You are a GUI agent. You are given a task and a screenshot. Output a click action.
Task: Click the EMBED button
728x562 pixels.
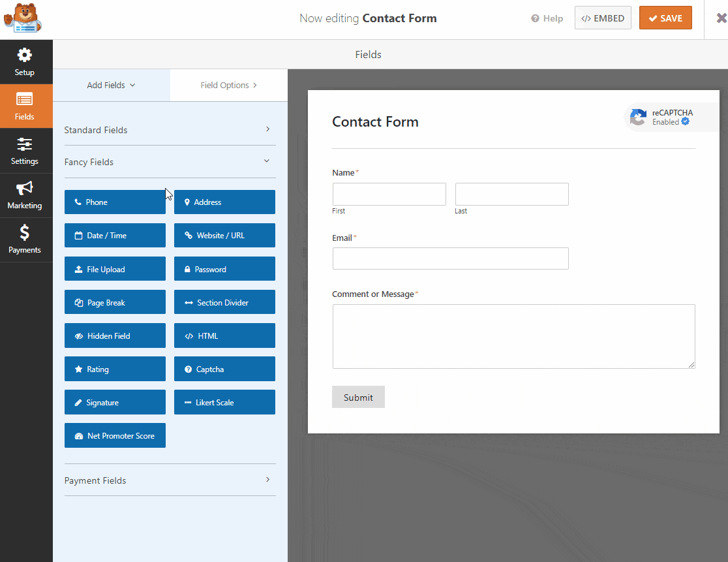(x=603, y=18)
